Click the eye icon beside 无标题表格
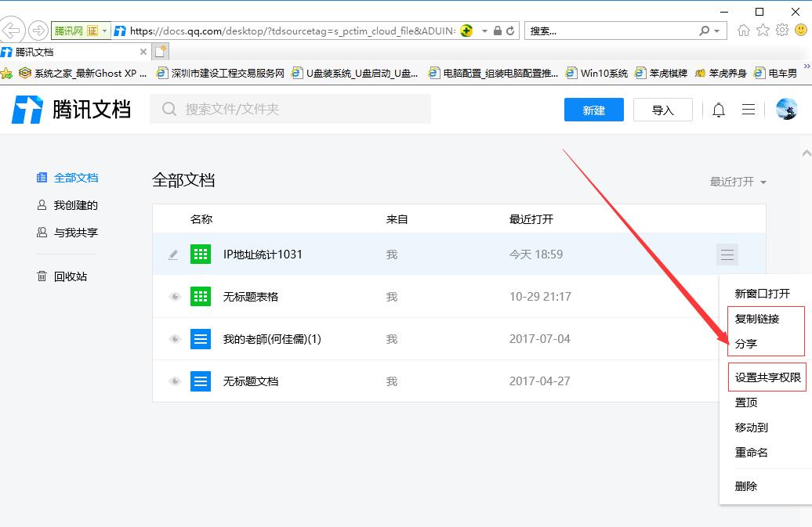The height and width of the screenshot is (527, 812). tap(175, 297)
